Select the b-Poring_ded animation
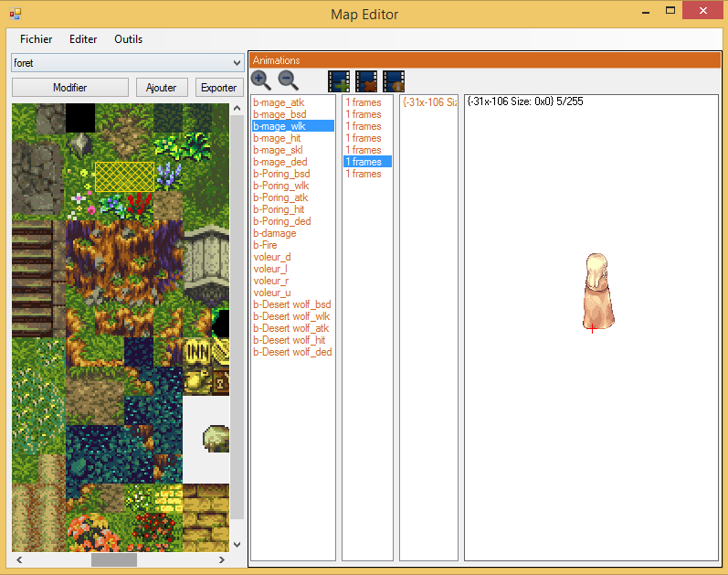 pyautogui.click(x=293, y=221)
